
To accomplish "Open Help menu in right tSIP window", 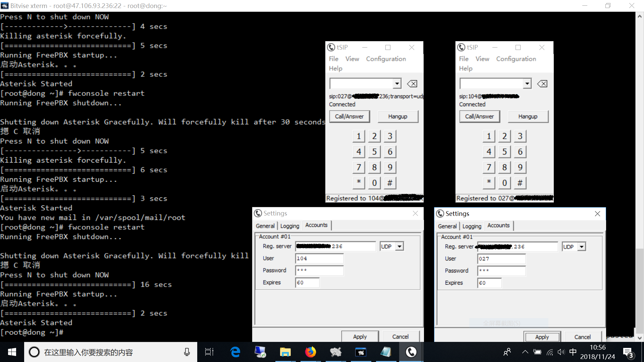I will pos(466,68).
